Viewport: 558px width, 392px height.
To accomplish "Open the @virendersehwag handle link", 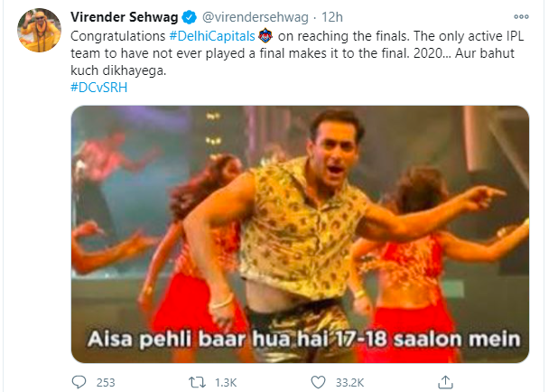I will tap(256, 17).
